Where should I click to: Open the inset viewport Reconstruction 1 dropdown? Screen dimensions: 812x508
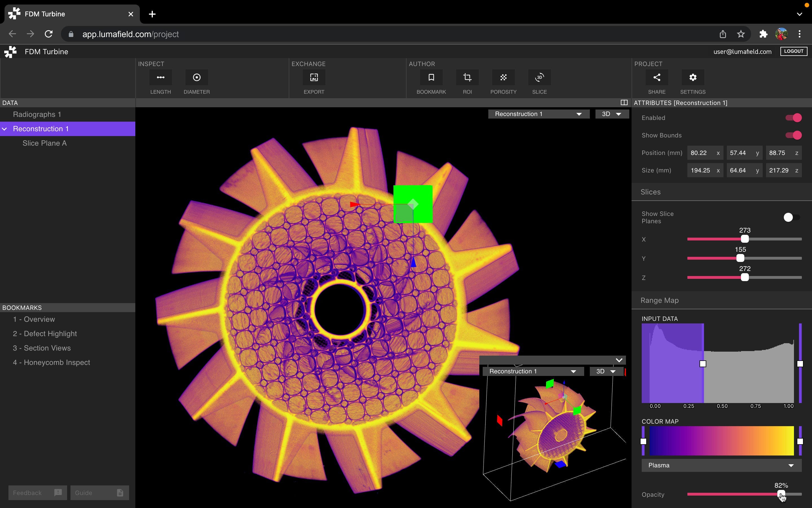point(533,371)
